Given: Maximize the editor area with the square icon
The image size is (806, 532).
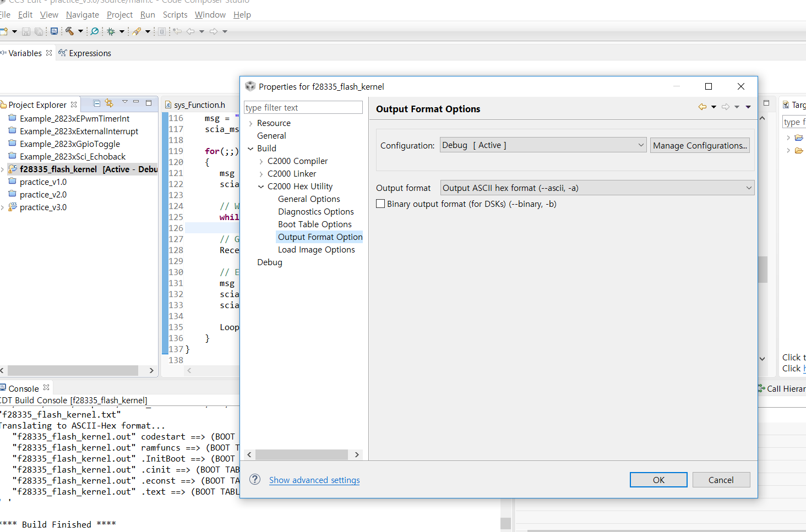Looking at the screenshot, I should pyautogui.click(x=766, y=103).
